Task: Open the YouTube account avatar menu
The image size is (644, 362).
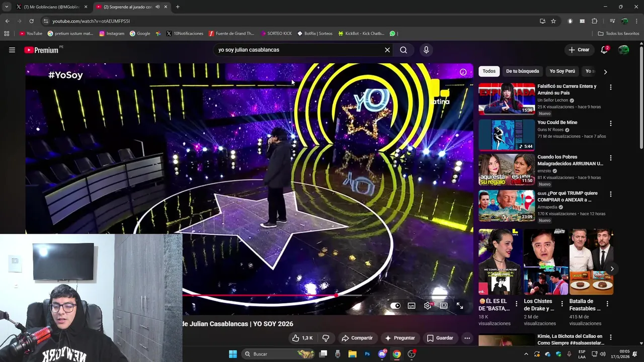Action: click(624, 50)
